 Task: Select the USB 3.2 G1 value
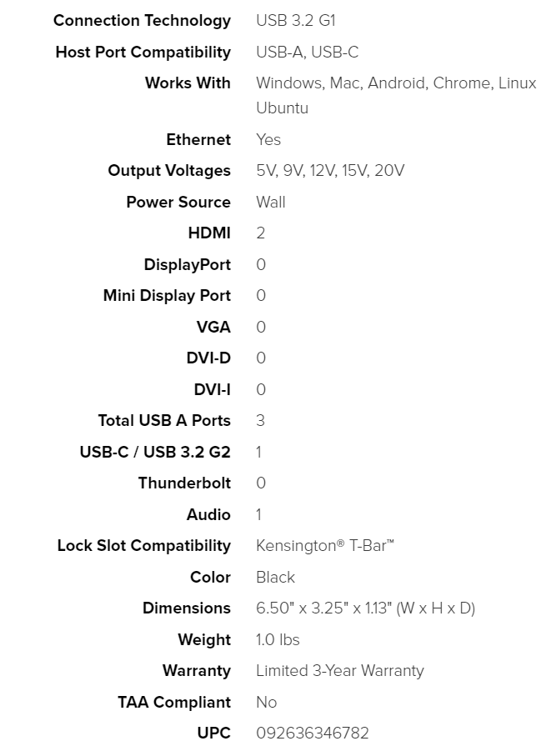[x=295, y=21]
